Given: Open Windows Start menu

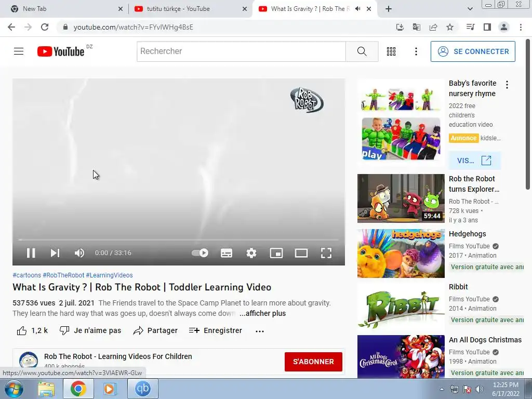Looking at the screenshot, I should tap(14, 389).
